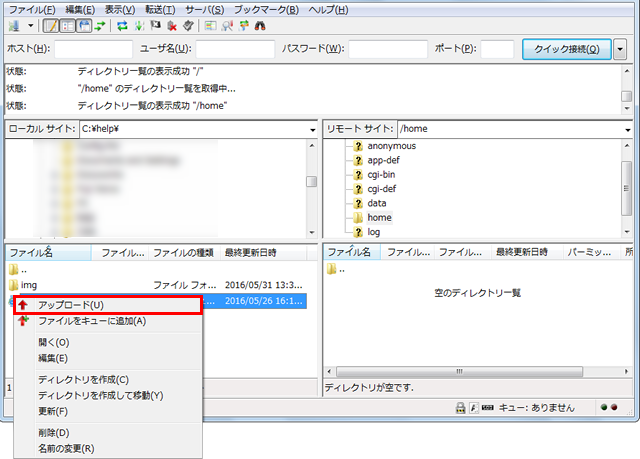Viewport: 640px width, 459px height.
Task: Sort remote list by パーミッ... column
Action: [592, 252]
